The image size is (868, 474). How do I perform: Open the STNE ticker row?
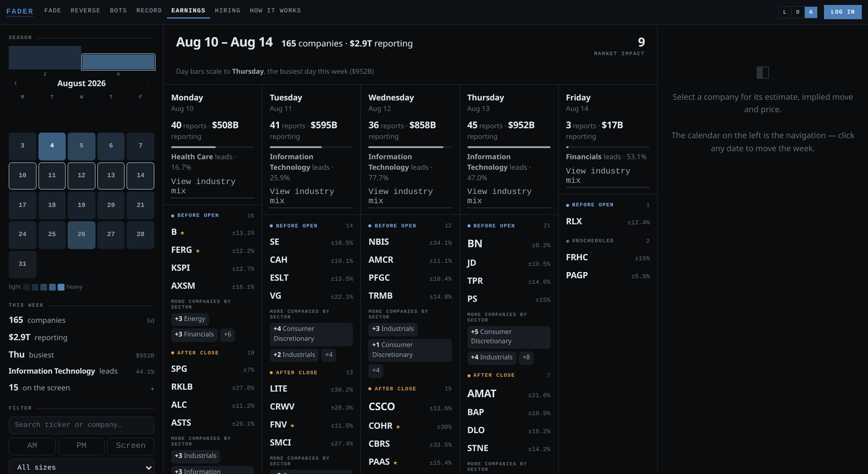pyautogui.click(x=508, y=449)
